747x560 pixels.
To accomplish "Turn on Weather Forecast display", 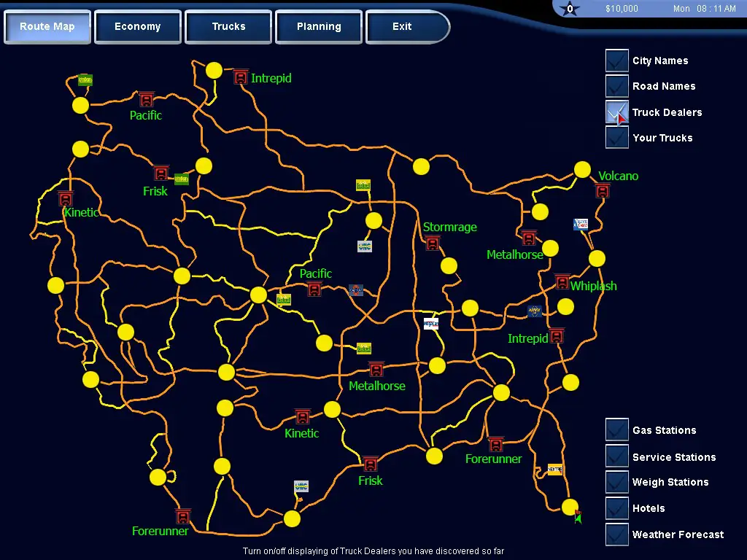I will (x=617, y=534).
